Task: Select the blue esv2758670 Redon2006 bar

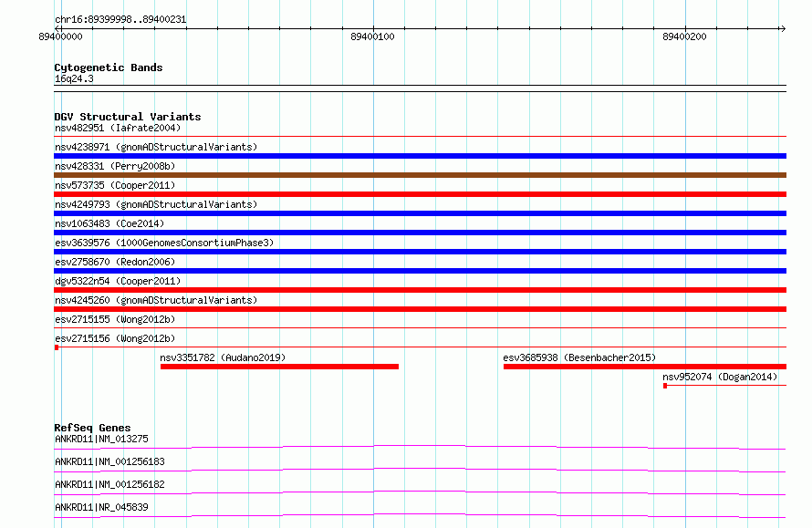Action: pyautogui.click(x=420, y=271)
